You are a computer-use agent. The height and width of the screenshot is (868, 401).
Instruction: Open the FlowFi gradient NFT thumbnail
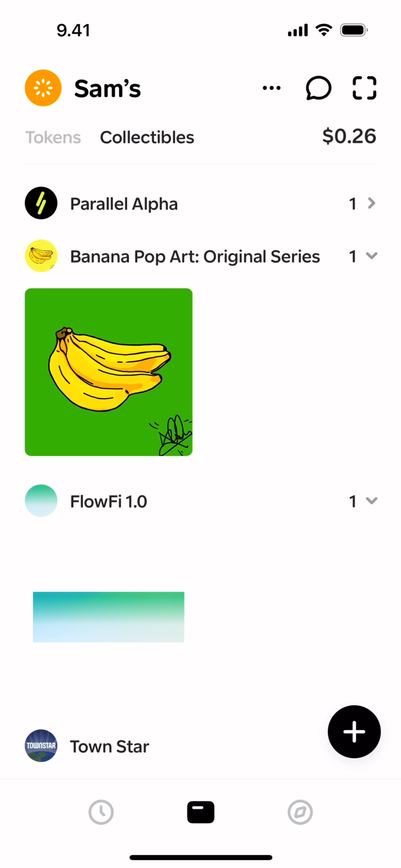click(109, 617)
